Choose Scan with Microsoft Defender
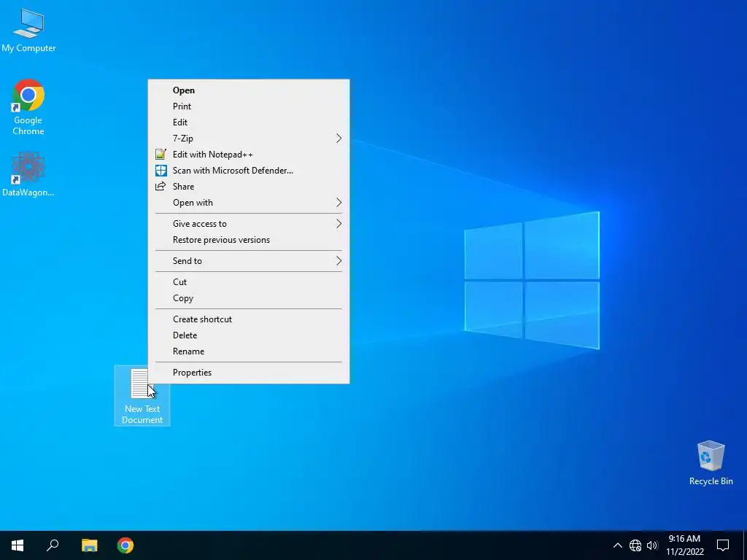 point(249,171)
